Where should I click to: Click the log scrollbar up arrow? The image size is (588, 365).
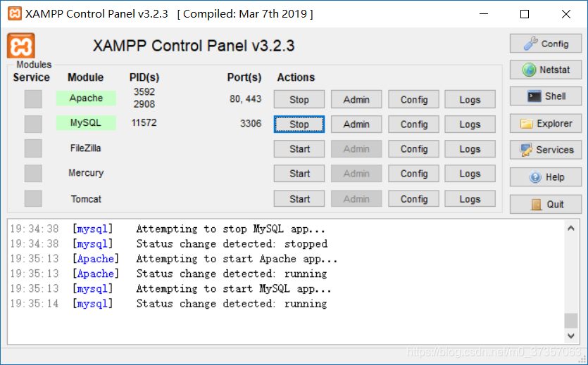pos(571,228)
